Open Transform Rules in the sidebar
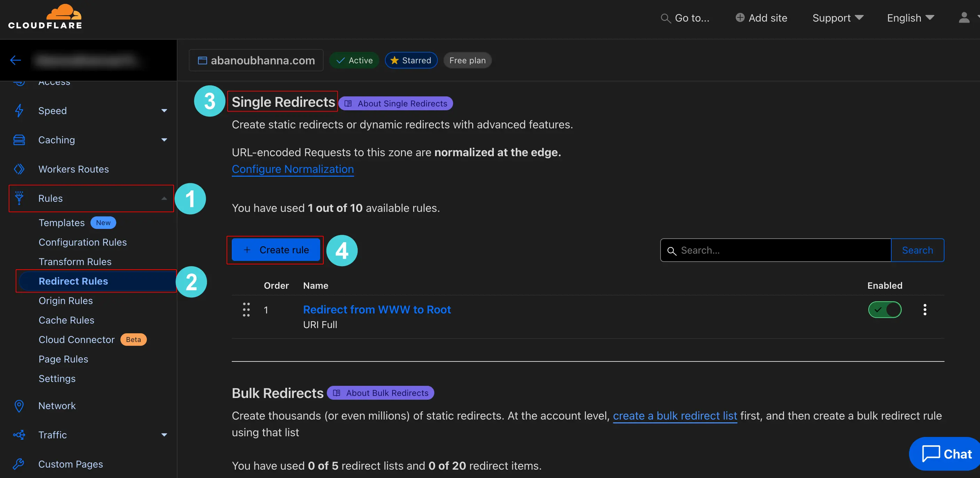 click(x=75, y=262)
